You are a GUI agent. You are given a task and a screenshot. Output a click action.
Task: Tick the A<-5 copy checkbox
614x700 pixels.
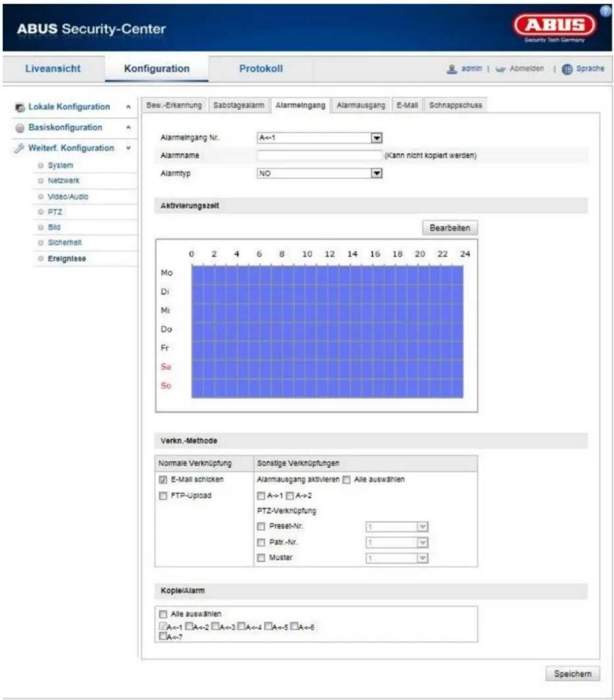point(267,626)
